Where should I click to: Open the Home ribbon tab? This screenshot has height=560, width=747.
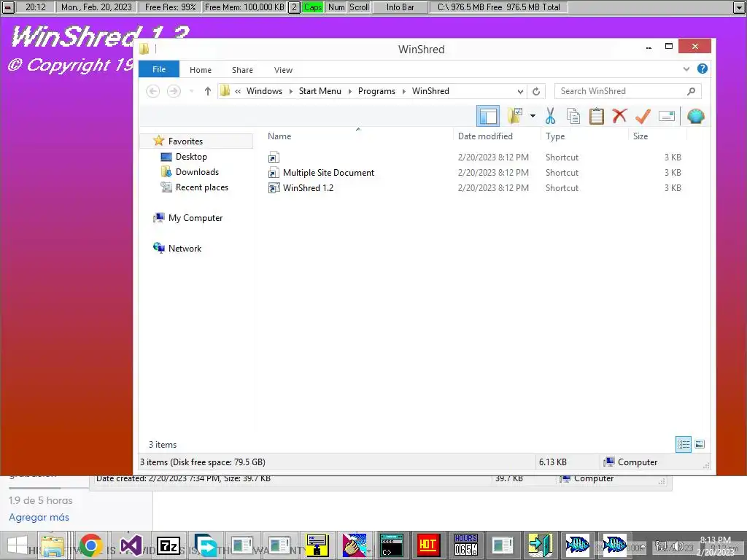click(201, 70)
